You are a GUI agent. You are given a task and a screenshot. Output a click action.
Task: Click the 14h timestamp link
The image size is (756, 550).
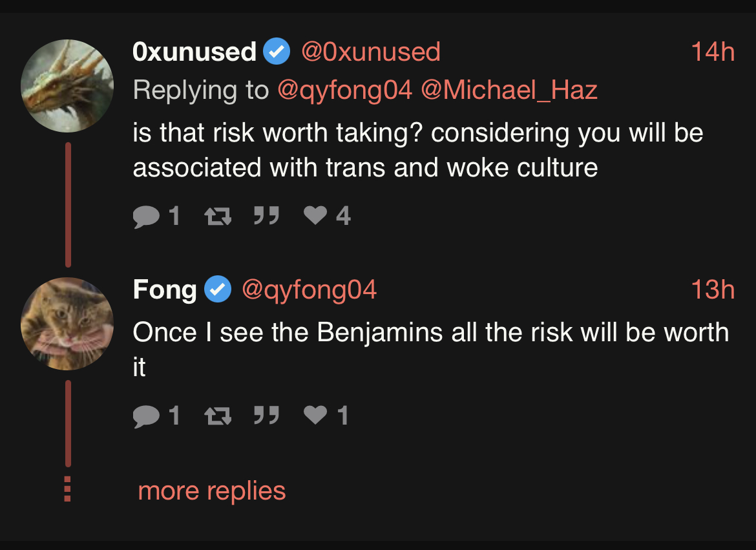pos(713,52)
